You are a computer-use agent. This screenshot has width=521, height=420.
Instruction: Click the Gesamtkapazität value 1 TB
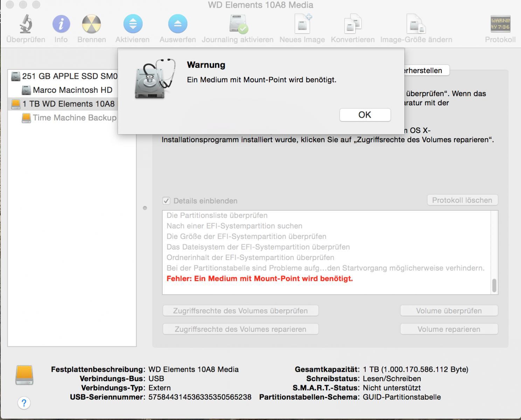point(416,369)
